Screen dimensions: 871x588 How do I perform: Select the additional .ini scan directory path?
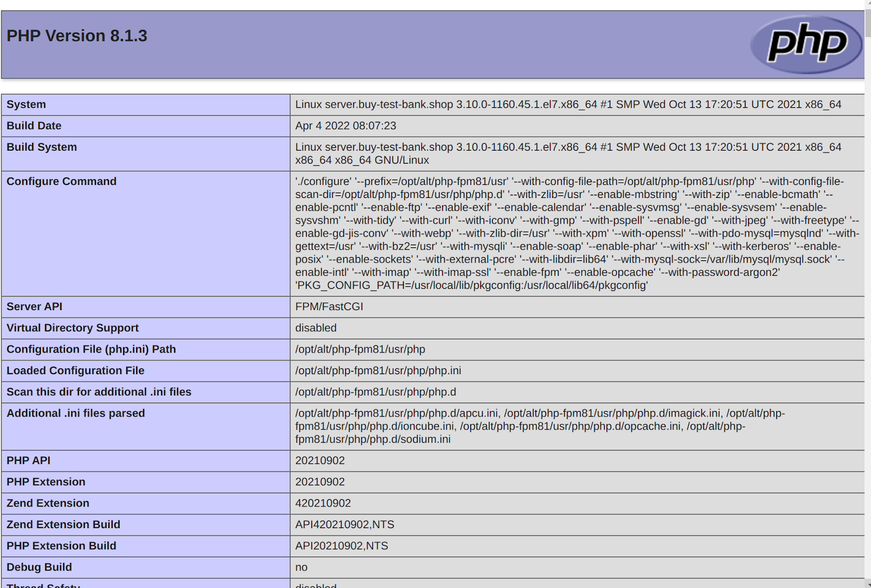pos(376,392)
